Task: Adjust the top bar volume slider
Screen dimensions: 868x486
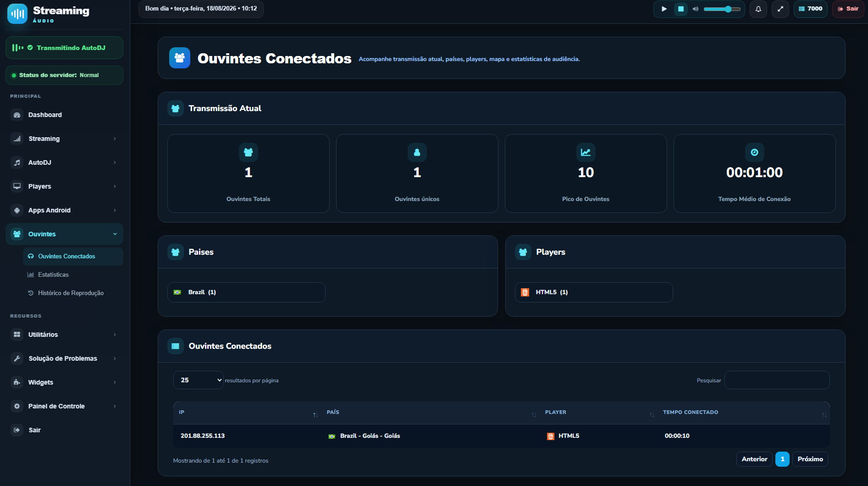Action: click(722, 9)
